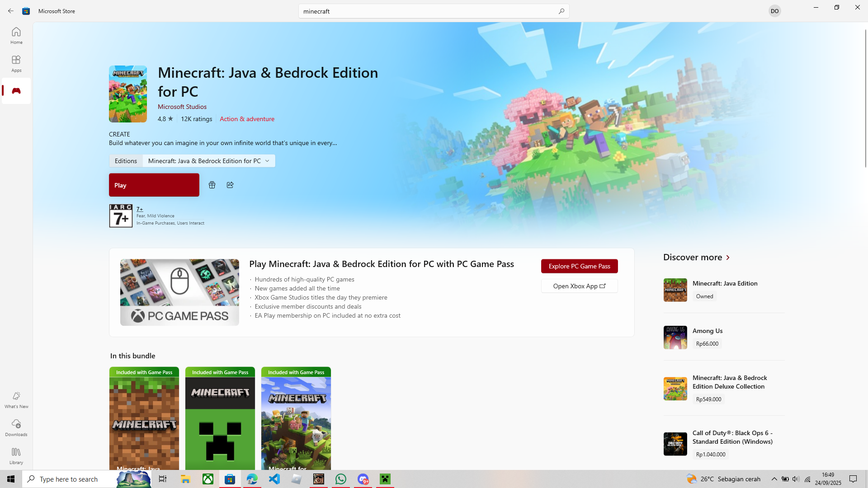Click the 7+ age rating link
This screenshot has width=868, height=488.
140,209
